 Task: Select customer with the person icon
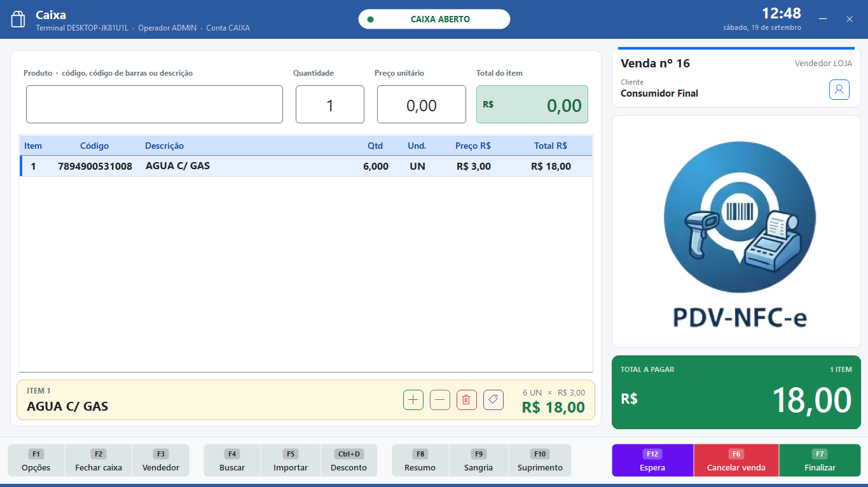click(839, 90)
